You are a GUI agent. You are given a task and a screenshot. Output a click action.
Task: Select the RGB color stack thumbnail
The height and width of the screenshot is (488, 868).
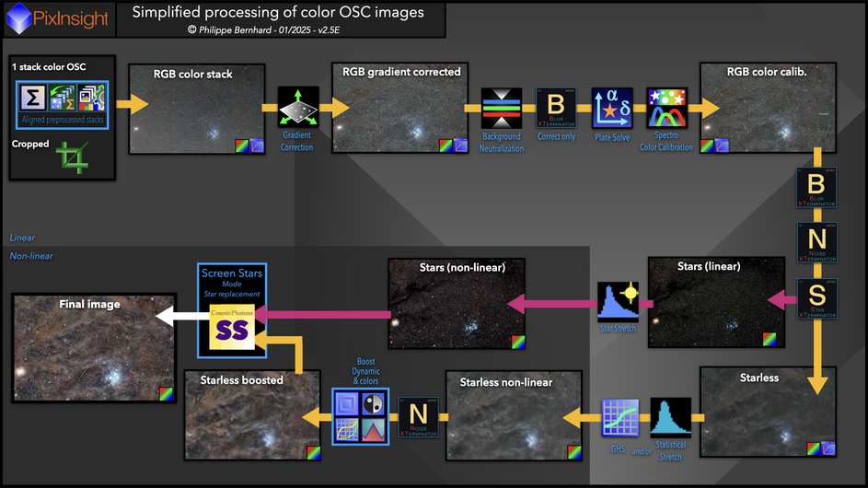[x=197, y=108]
